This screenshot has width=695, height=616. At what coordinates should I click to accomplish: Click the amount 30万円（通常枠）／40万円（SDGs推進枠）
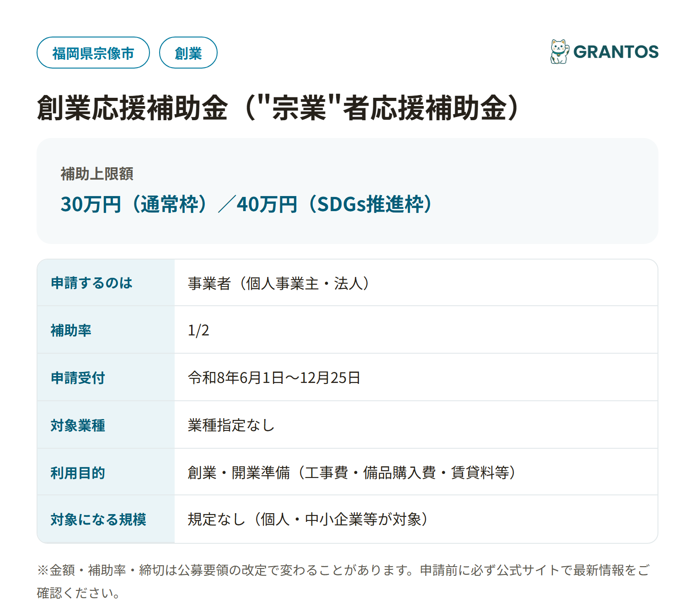pyautogui.click(x=246, y=204)
